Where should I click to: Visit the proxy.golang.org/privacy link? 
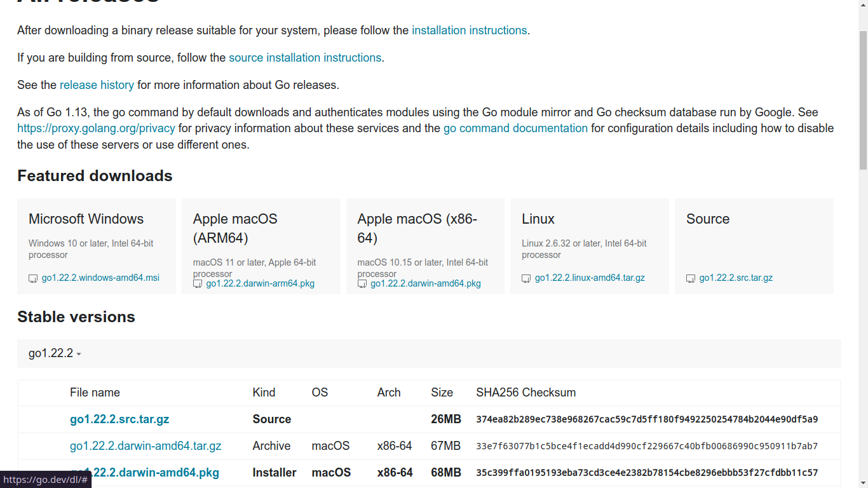(96, 128)
